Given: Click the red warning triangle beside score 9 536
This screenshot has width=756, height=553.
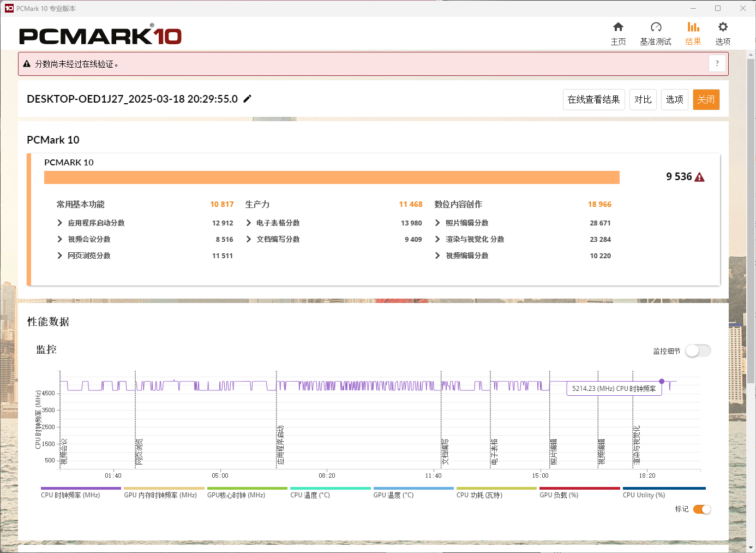Looking at the screenshot, I should coord(700,177).
